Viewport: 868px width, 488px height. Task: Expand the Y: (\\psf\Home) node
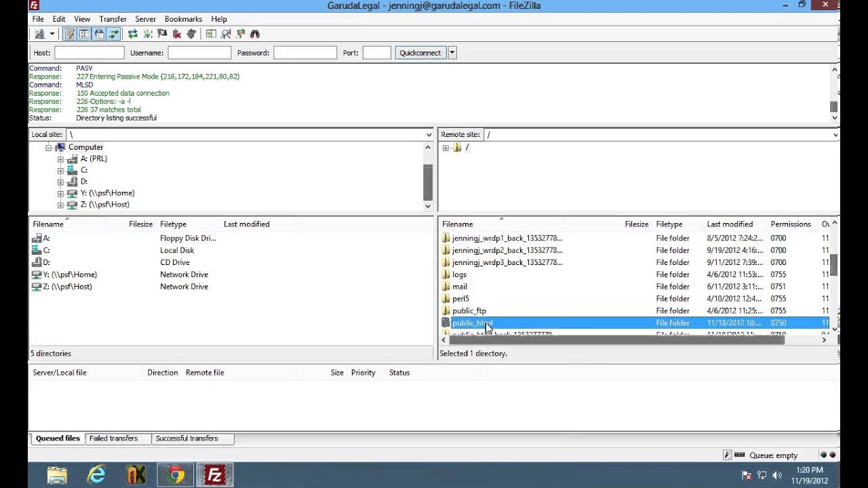[x=60, y=194]
